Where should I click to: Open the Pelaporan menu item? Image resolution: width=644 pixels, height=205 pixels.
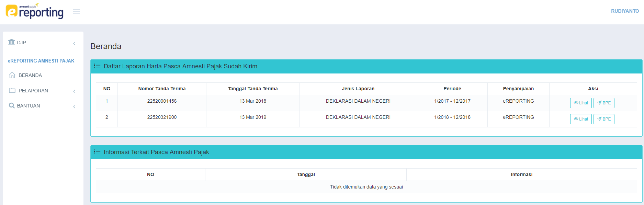[33, 91]
